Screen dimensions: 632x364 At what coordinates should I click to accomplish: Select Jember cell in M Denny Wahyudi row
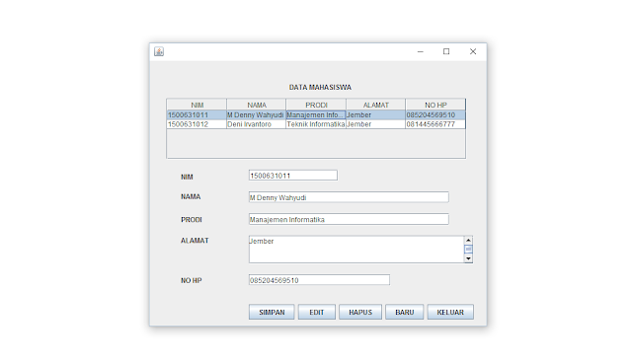point(375,115)
